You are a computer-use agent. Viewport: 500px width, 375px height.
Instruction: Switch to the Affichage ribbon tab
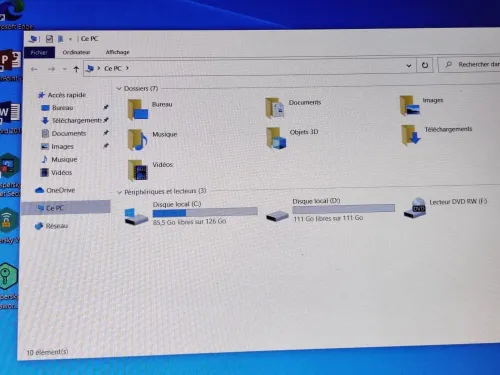pos(117,52)
